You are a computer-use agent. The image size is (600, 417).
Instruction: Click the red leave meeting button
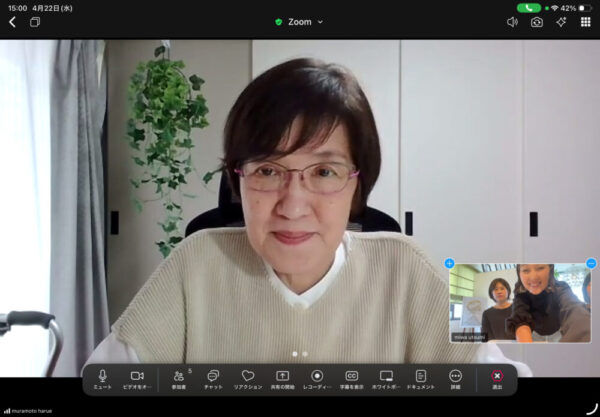tap(497, 377)
